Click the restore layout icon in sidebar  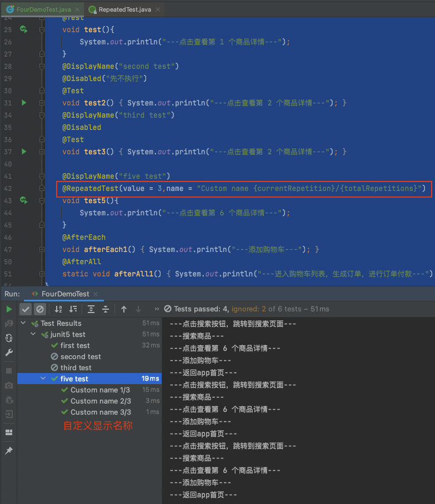point(9,432)
